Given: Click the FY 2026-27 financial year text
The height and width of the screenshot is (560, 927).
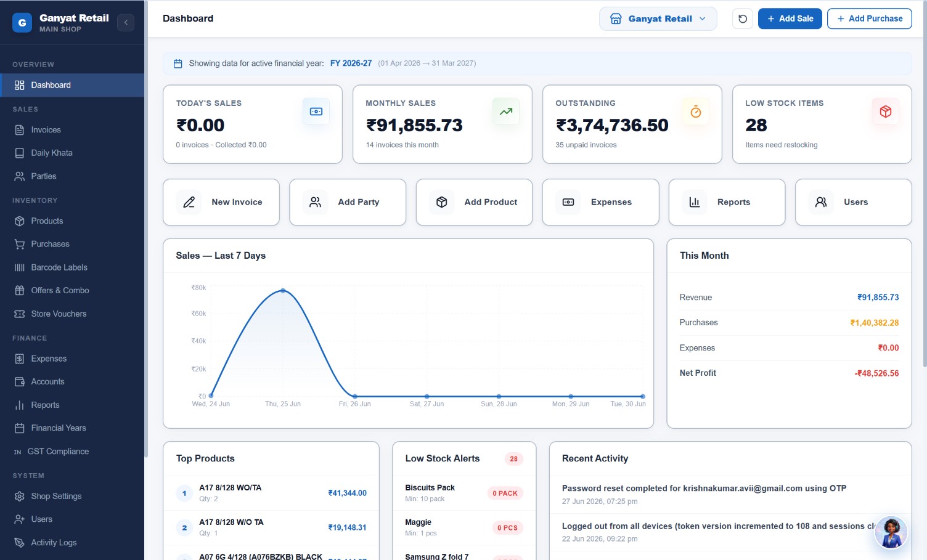Looking at the screenshot, I should 351,63.
